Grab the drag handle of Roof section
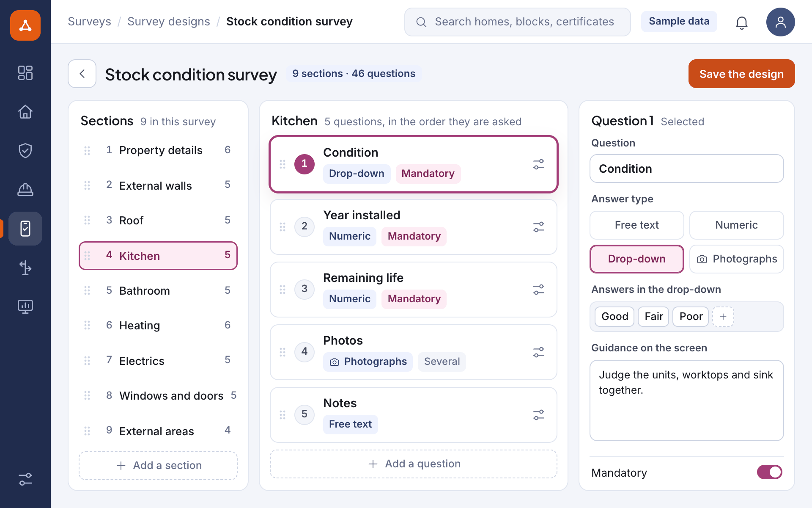 pyautogui.click(x=87, y=220)
